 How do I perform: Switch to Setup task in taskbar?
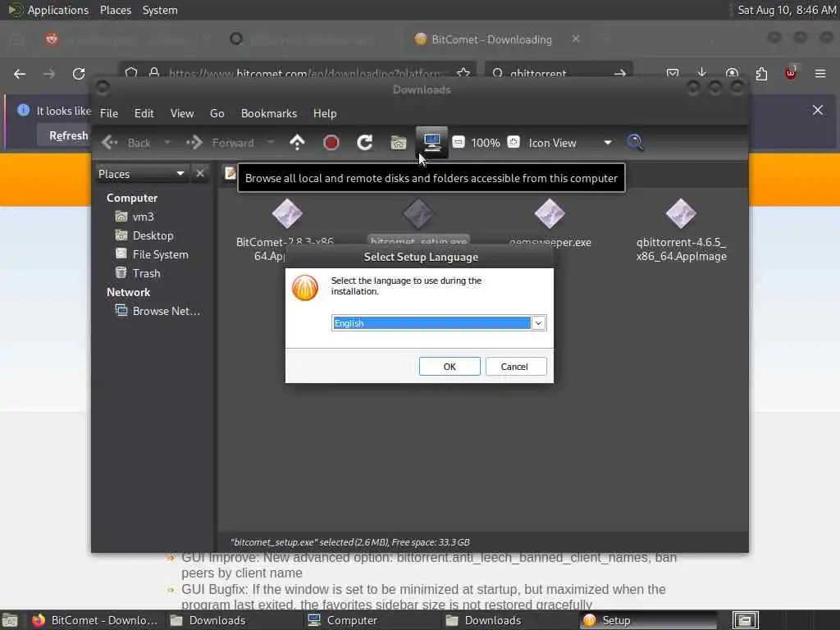click(648, 620)
